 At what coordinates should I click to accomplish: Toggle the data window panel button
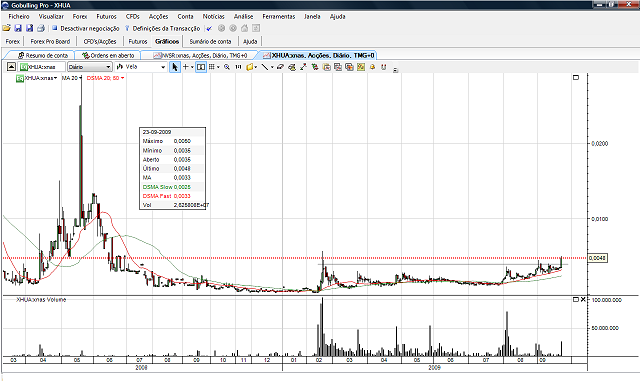click(x=201, y=67)
